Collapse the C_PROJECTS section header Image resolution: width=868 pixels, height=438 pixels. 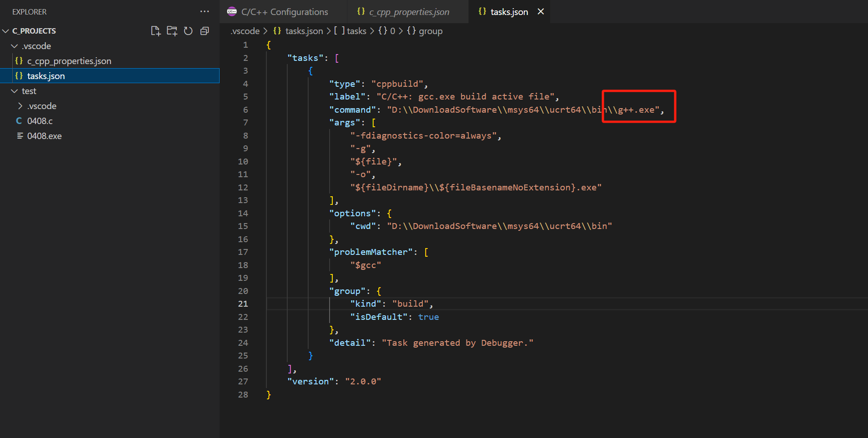click(x=6, y=31)
